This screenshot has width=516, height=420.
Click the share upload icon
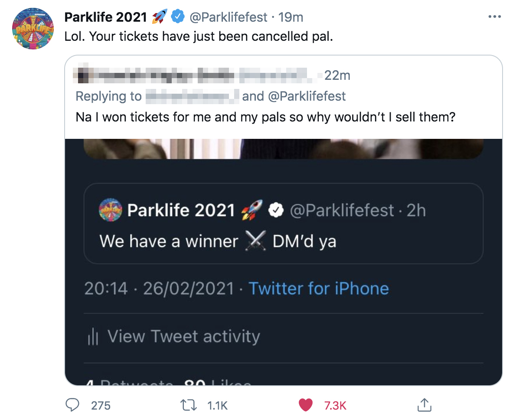424,405
